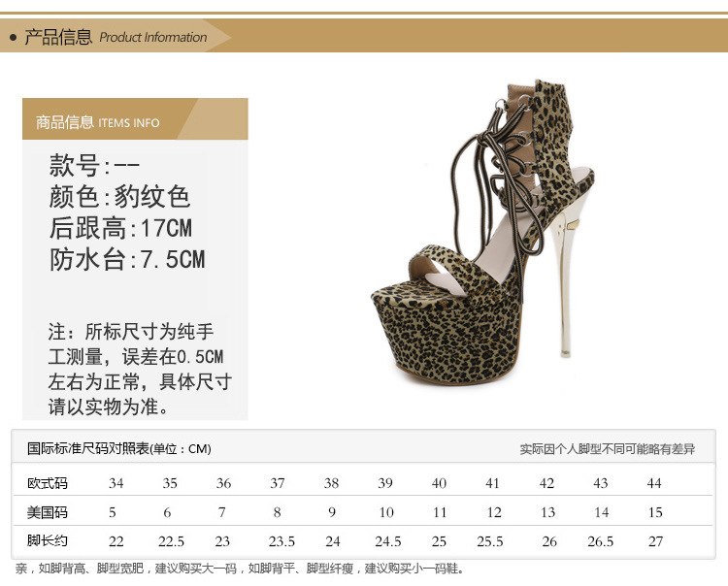This screenshot has width=728, height=586.
Task: Click European size 44 cell
Action: tap(654, 483)
